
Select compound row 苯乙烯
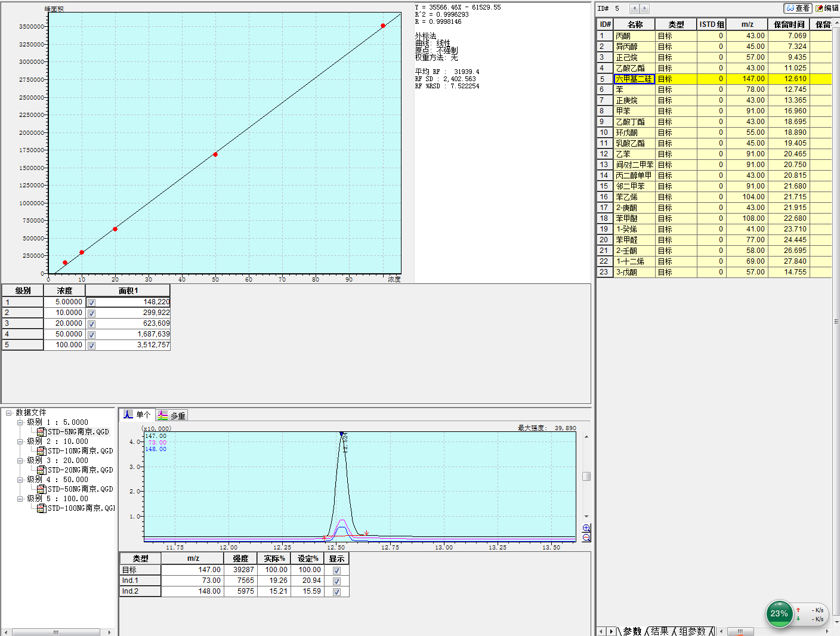pos(714,197)
